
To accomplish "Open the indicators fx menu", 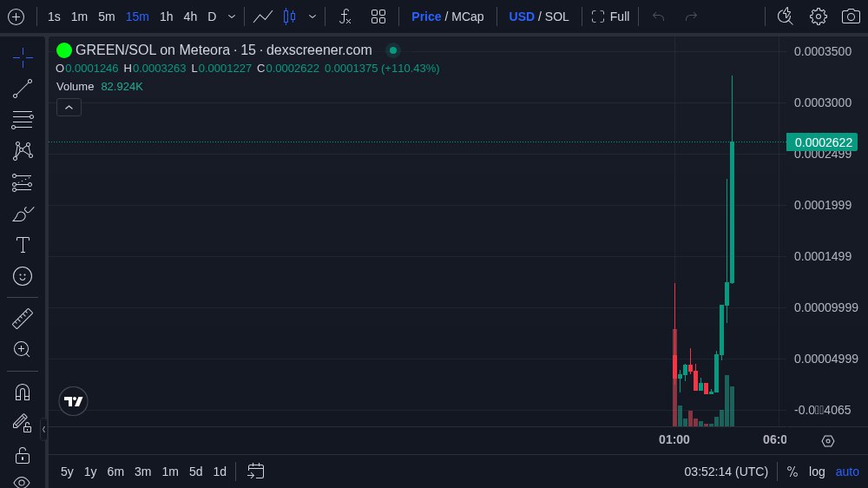I will (345, 16).
